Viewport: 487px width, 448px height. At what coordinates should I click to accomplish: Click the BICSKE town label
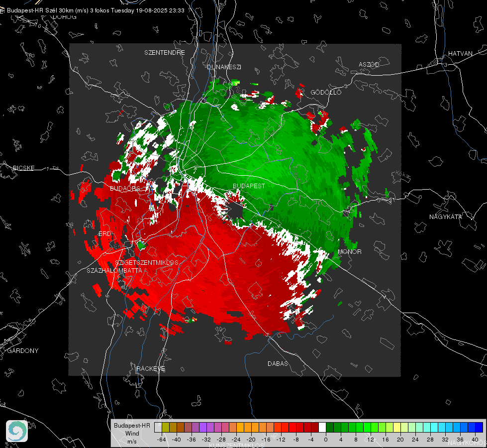pos(23,168)
